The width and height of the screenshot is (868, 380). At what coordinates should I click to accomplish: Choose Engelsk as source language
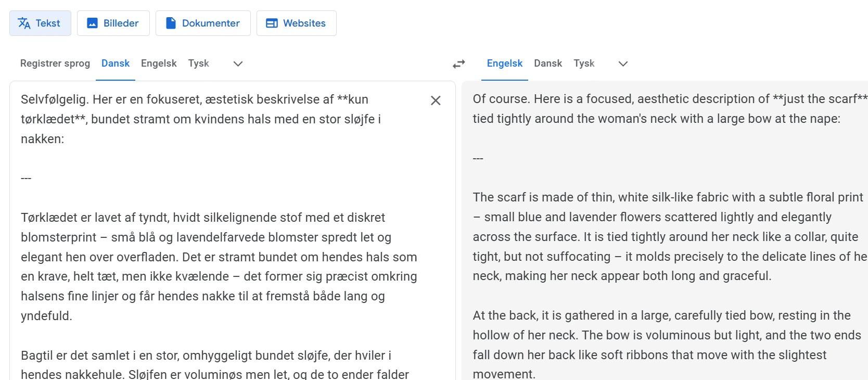159,64
